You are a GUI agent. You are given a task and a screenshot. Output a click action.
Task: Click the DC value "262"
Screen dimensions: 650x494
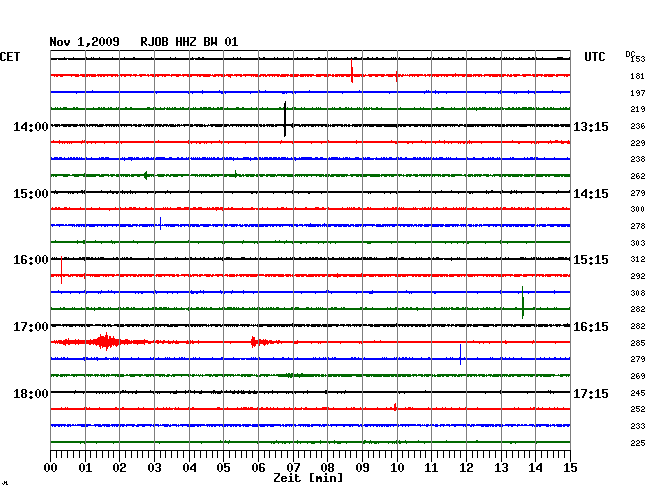638,176
